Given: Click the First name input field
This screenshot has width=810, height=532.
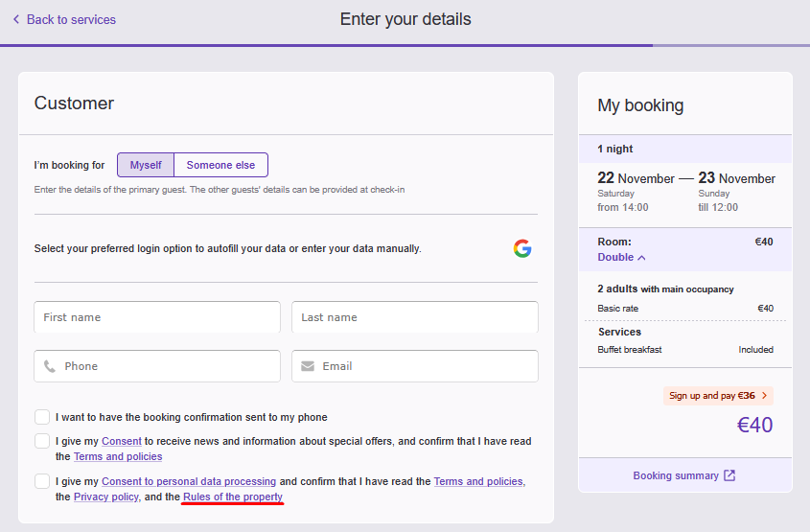Looking at the screenshot, I should pyautogui.click(x=157, y=317).
